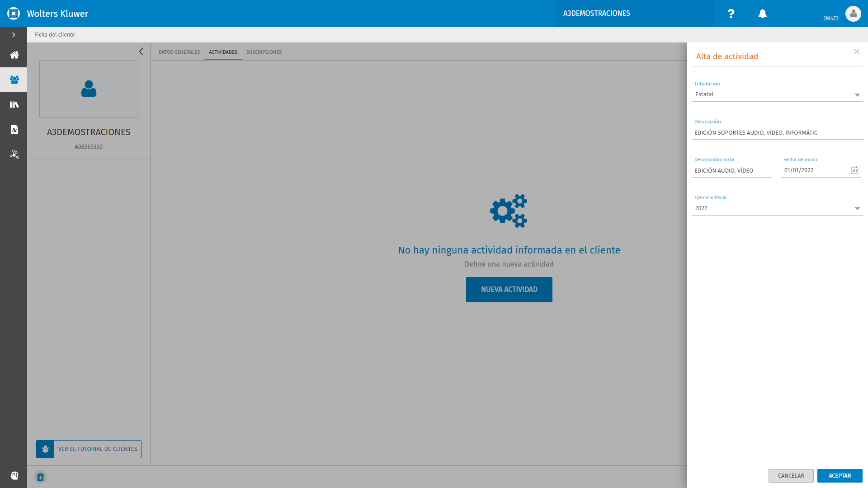Click the A3DEMOSTRACIONES company selector in header
Screen dimensions: 868x488
[635, 14]
